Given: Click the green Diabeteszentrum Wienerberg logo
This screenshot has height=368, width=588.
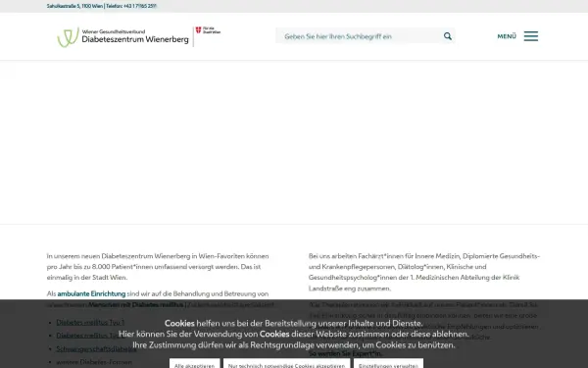Looking at the screenshot, I should coord(123,37).
